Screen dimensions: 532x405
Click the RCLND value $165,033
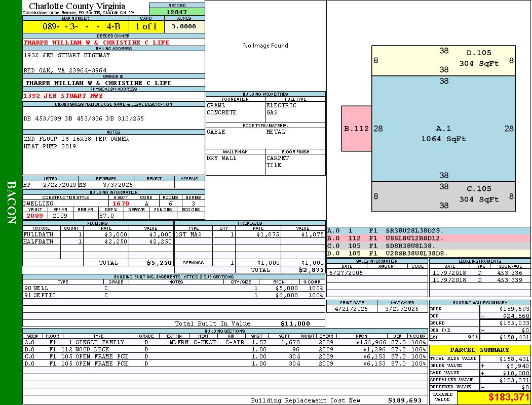tap(514, 323)
